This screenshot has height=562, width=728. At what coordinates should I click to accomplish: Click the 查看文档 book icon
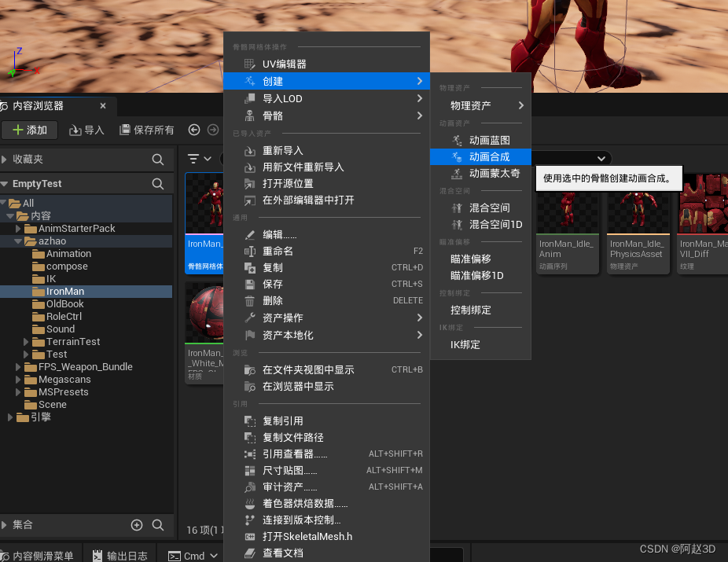(250, 553)
